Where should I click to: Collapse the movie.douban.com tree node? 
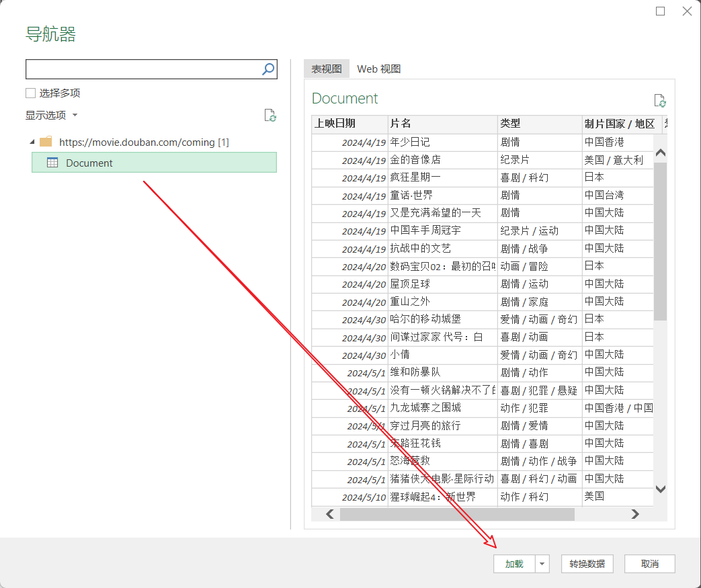pos(32,142)
